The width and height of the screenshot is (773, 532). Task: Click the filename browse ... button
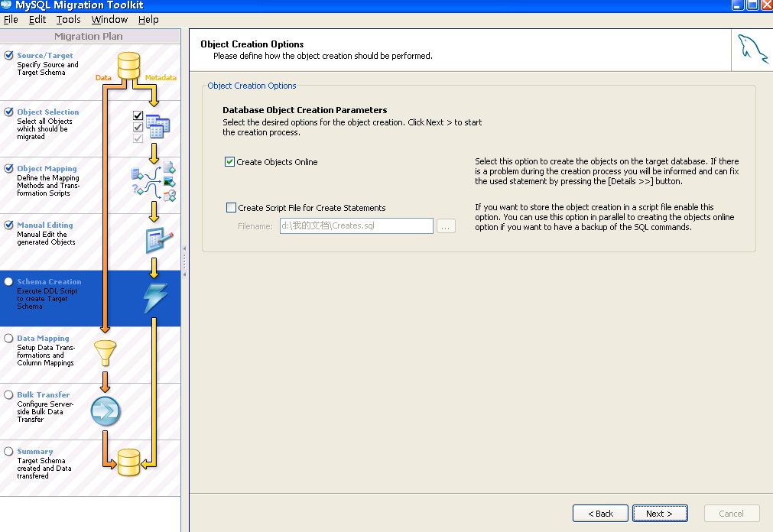[446, 225]
